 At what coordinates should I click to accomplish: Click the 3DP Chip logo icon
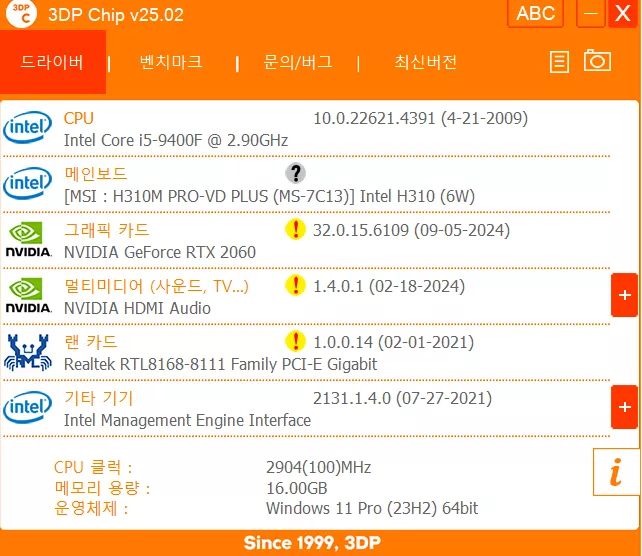21,14
